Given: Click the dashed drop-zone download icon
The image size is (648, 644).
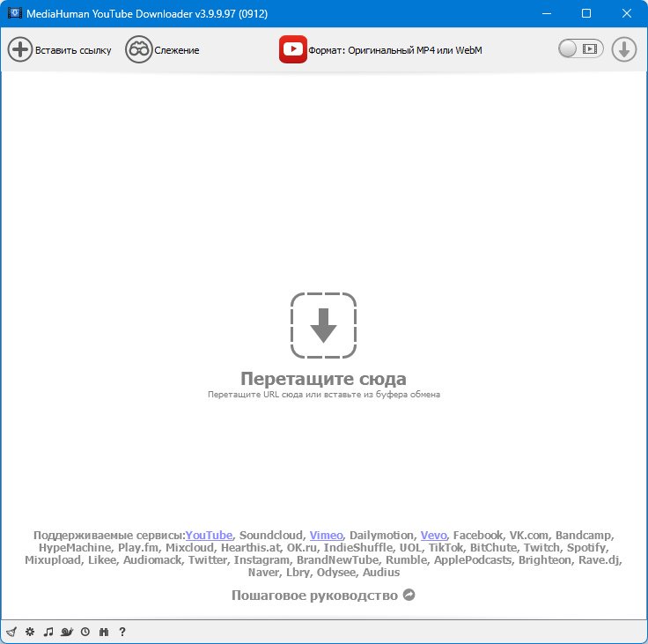Looking at the screenshot, I should (x=324, y=325).
